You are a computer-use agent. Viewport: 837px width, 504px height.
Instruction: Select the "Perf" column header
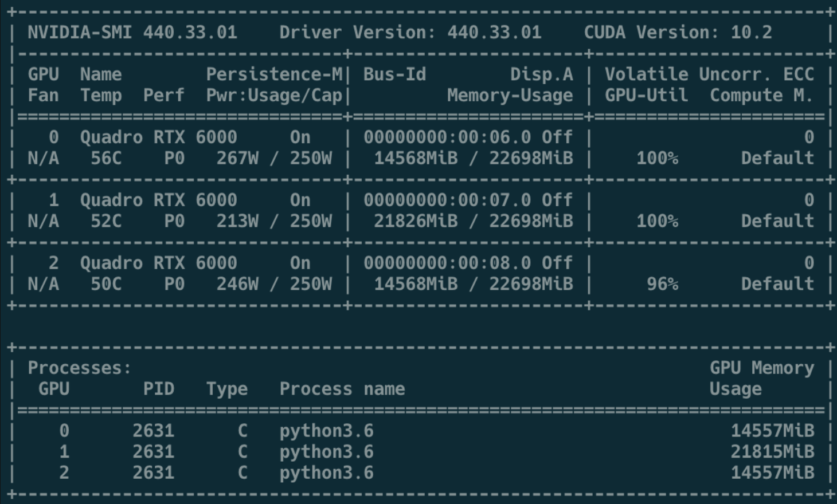pyautogui.click(x=164, y=95)
